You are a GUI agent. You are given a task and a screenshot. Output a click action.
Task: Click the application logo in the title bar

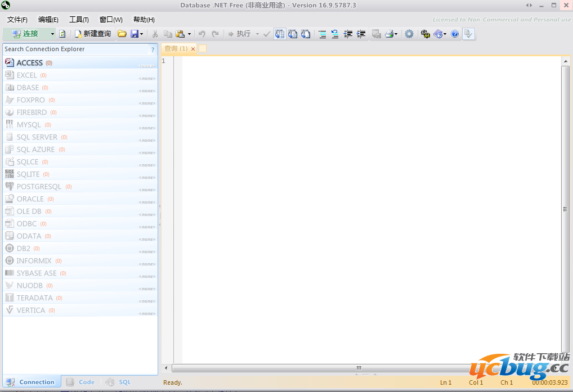(x=6, y=5)
